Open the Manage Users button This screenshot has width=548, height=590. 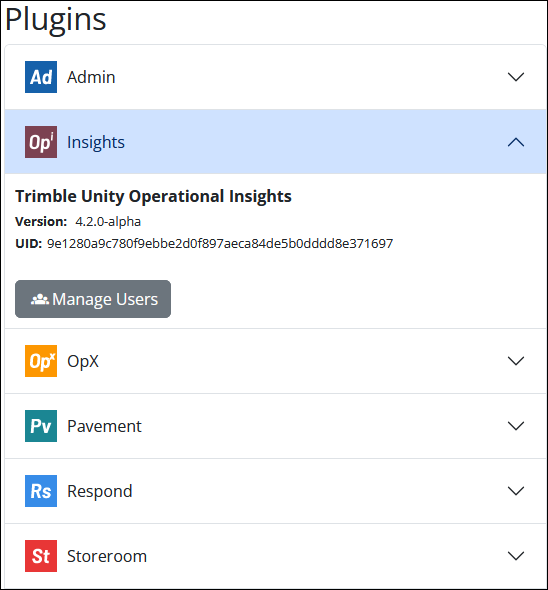pos(93,299)
